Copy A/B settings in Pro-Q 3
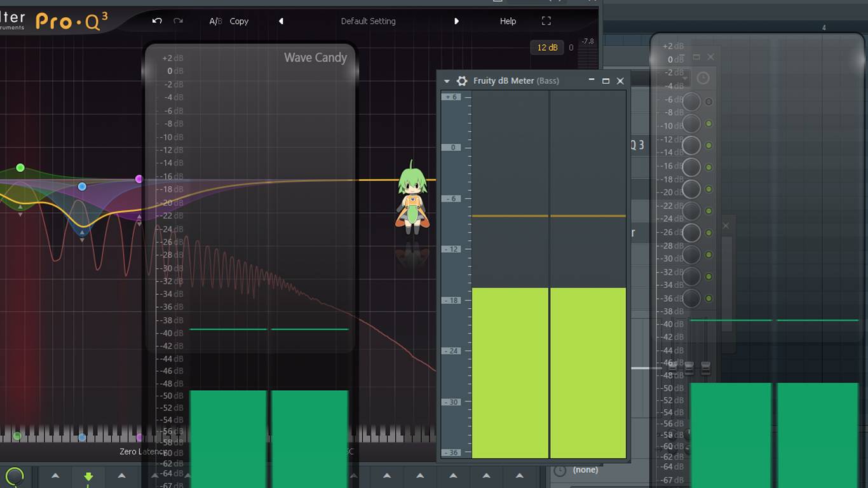This screenshot has width=868, height=488. point(239,21)
